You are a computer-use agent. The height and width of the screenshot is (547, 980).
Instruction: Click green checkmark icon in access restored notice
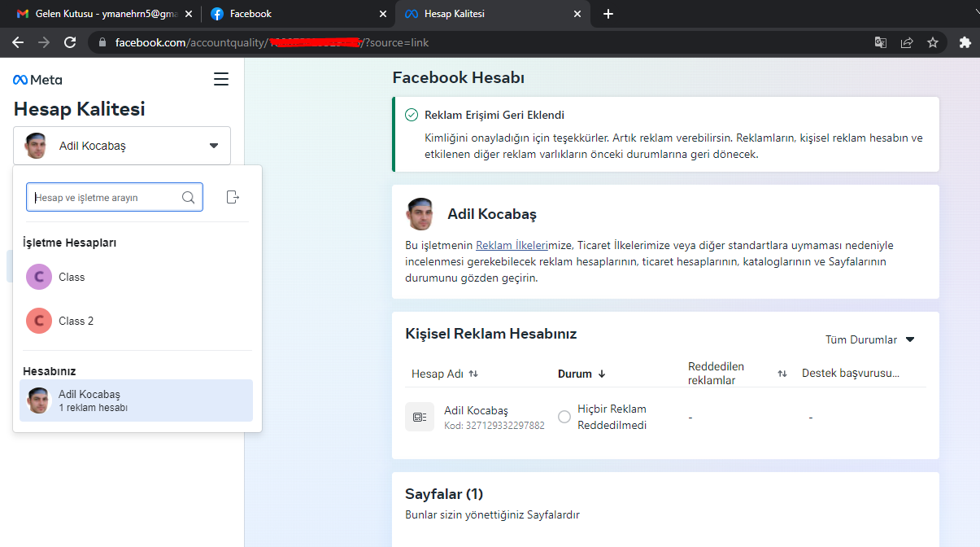click(x=412, y=115)
